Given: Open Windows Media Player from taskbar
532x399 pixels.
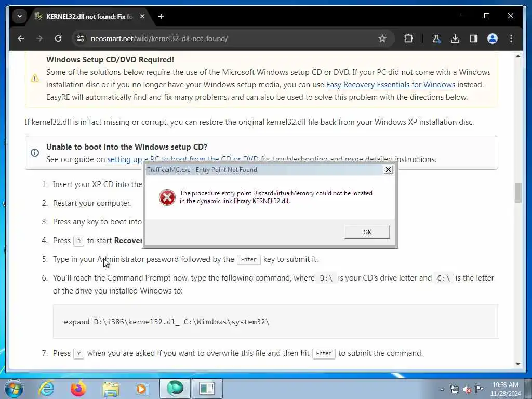Looking at the screenshot, I should (141, 389).
